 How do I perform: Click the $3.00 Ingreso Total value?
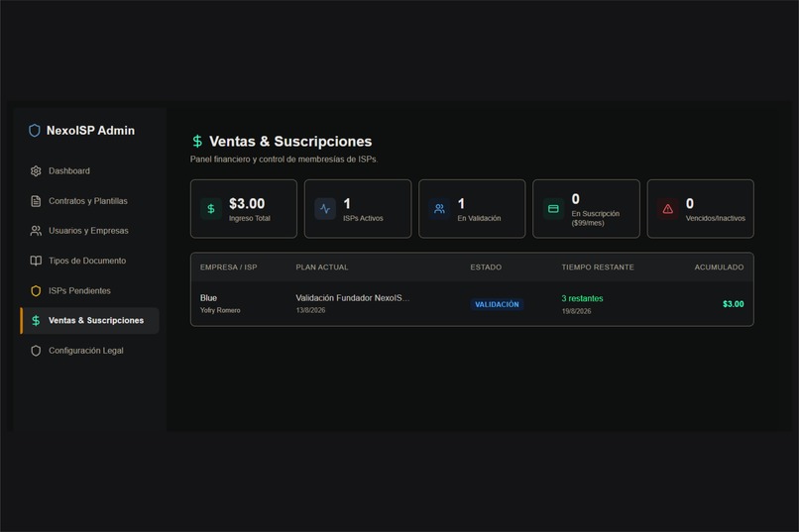tap(247, 204)
